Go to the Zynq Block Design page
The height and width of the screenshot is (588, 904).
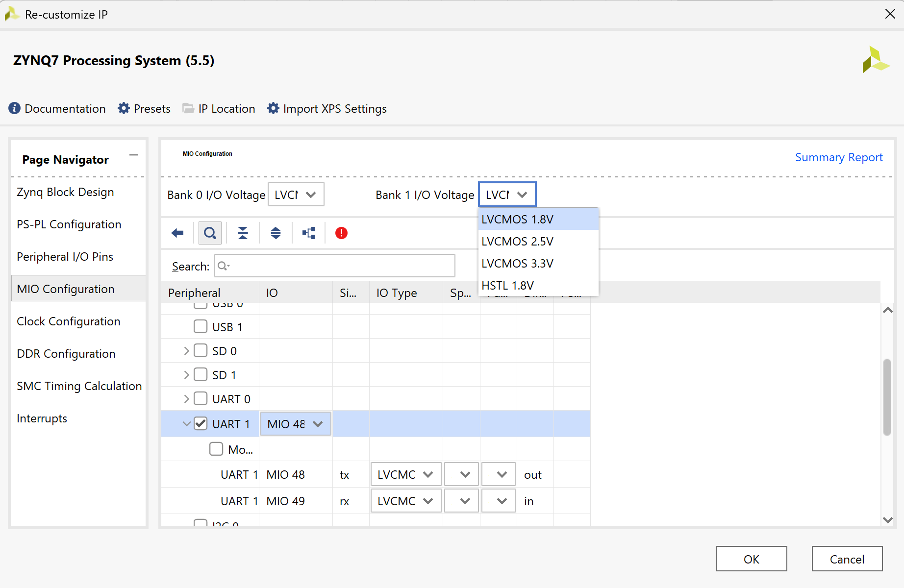tap(65, 192)
